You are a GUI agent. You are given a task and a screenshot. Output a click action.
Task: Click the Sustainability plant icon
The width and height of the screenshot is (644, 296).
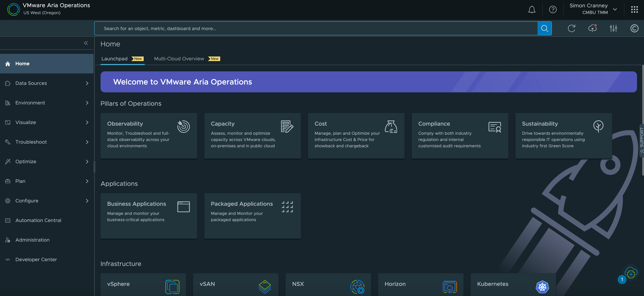pyautogui.click(x=598, y=126)
